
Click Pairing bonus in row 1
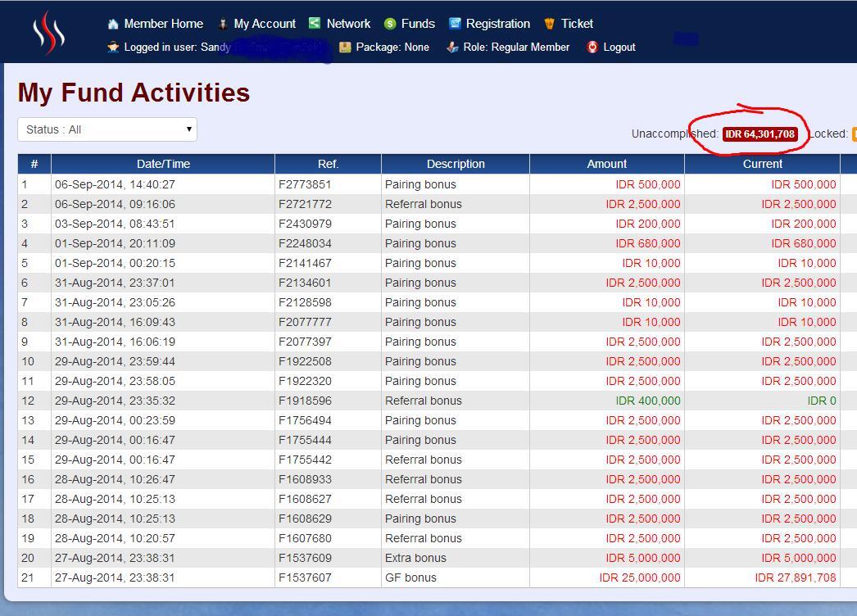pos(420,185)
